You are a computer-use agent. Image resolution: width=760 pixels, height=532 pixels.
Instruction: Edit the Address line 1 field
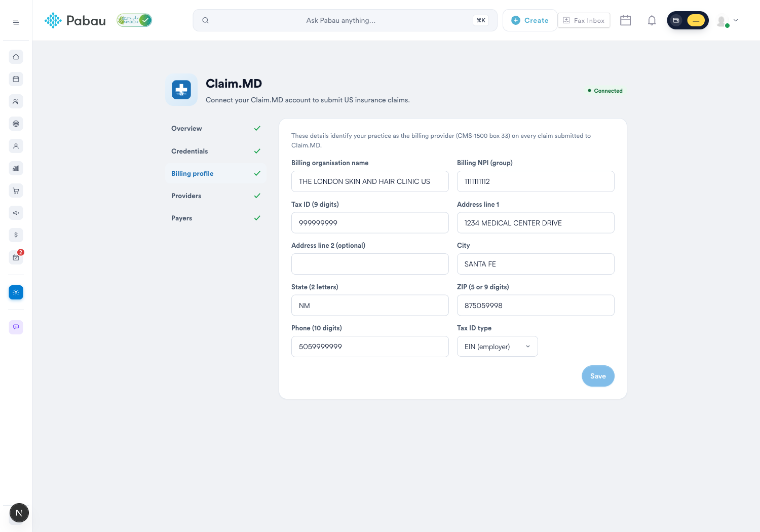click(x=536, y=223)
